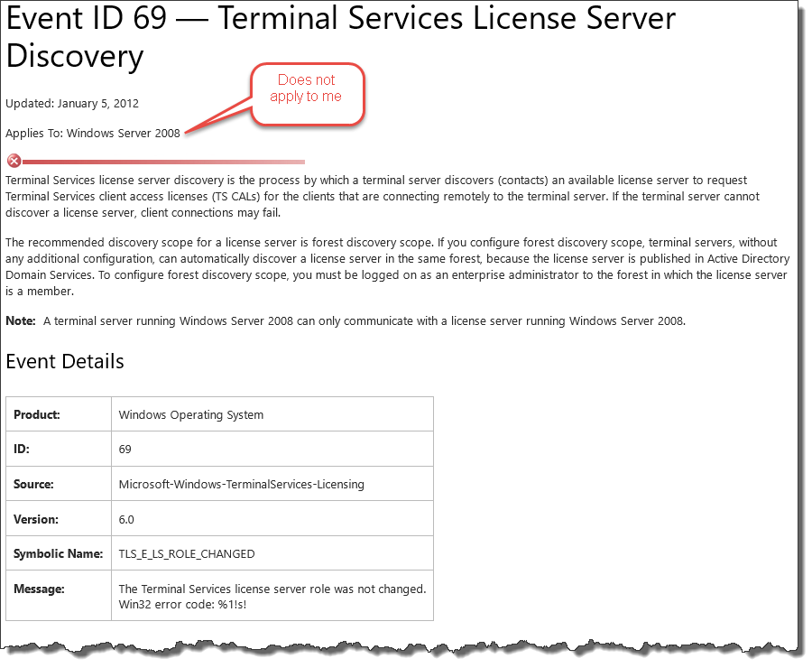Image resolution: width=812 pixels, height=668 pixels.
Task: Click the 'Version:' table label
Action: [x=36, y=519]
